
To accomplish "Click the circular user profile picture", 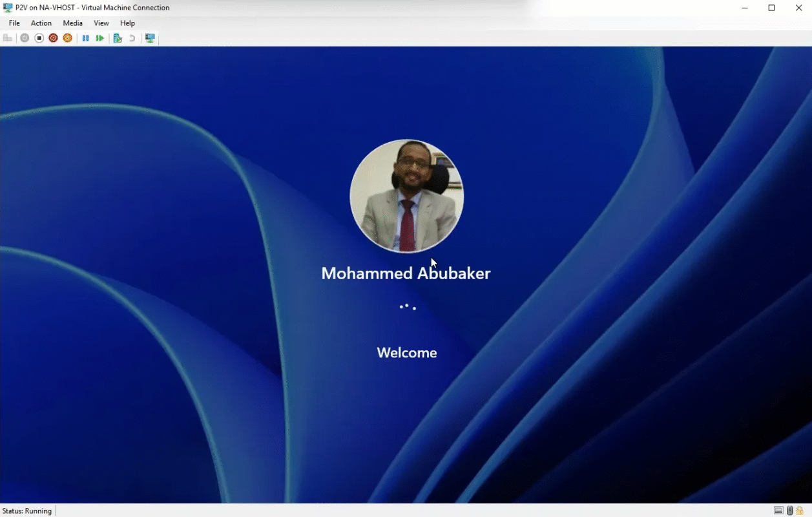I will (x=406, y=196).
